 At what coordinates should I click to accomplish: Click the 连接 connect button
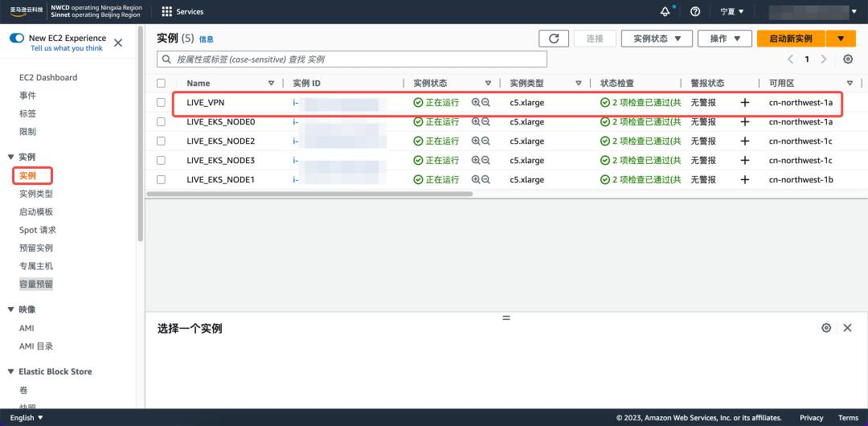pos(595,39)
